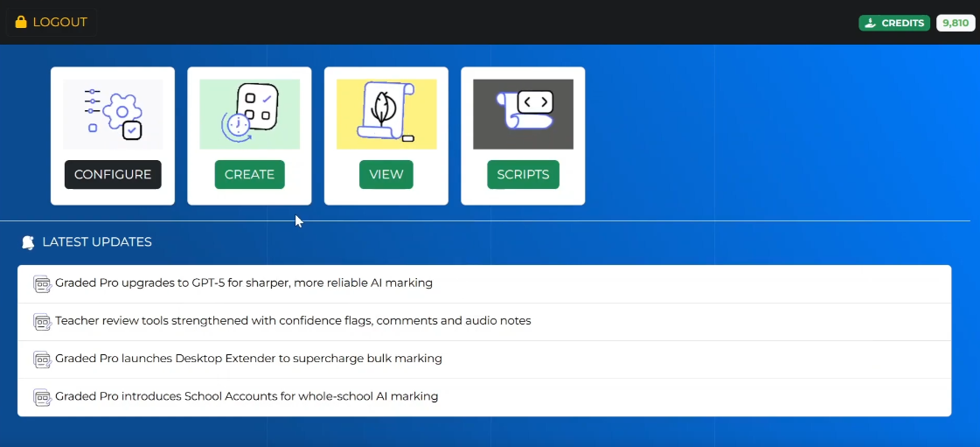Open the GPT-5 upgrade news item
Viewport: 980px width, 447px height.
point(244,283)
